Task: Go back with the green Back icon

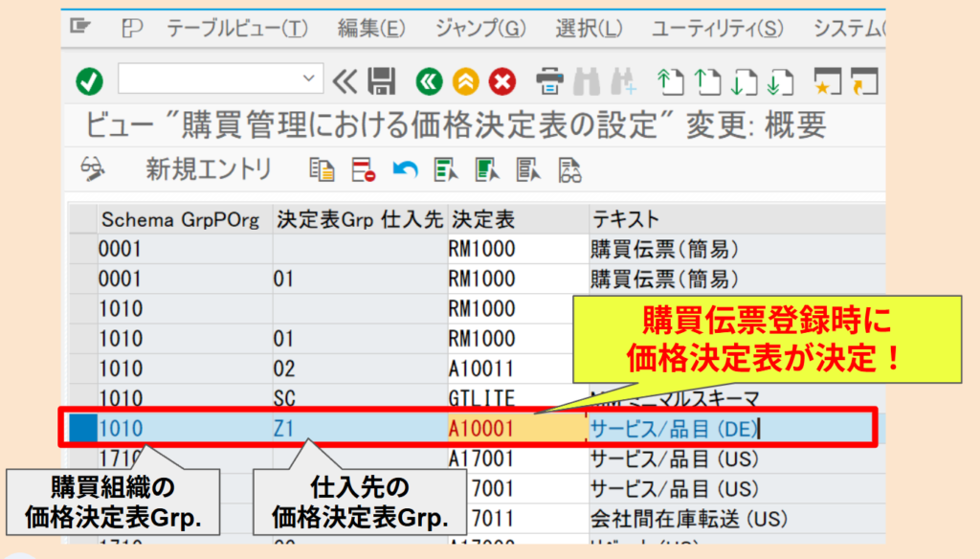Action: pos(430,82)
